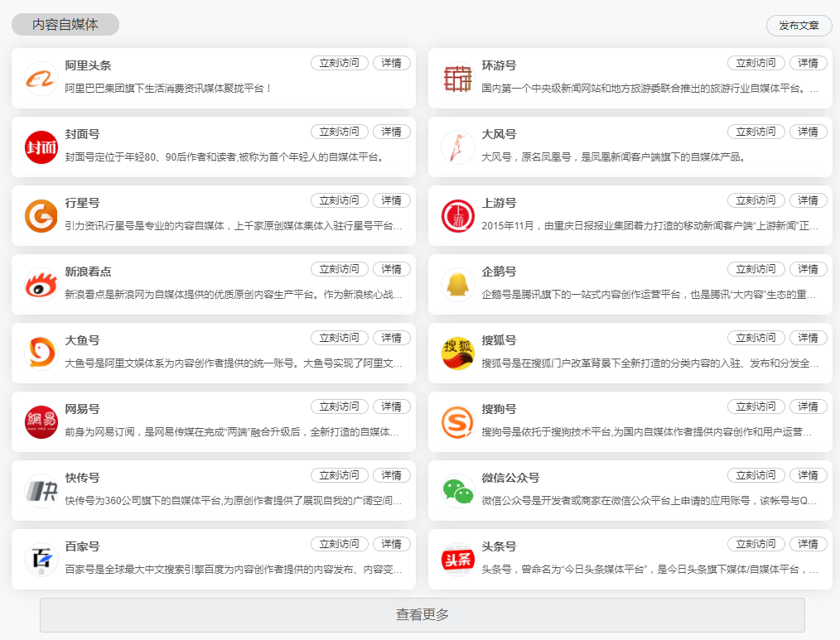This screenshot has height=640, width=840.
Task: Open 详情 for 新浪看点
Action: (392, 269)
